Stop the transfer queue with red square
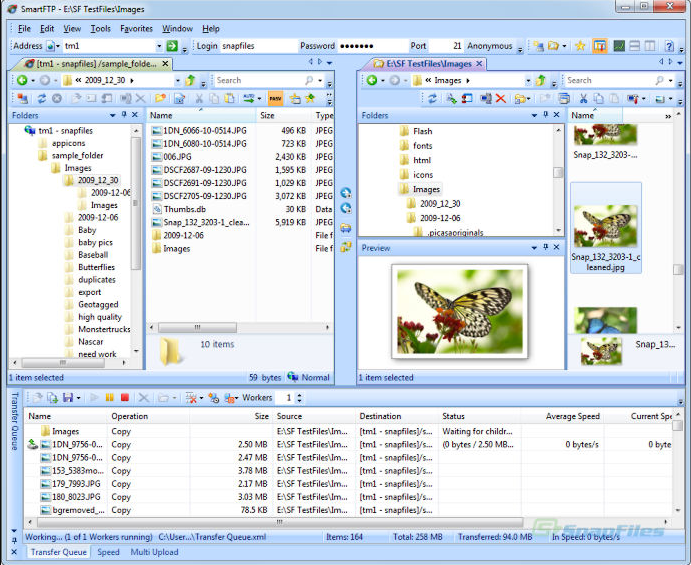This screenshot has width=691, height=565. click(125, 398)
